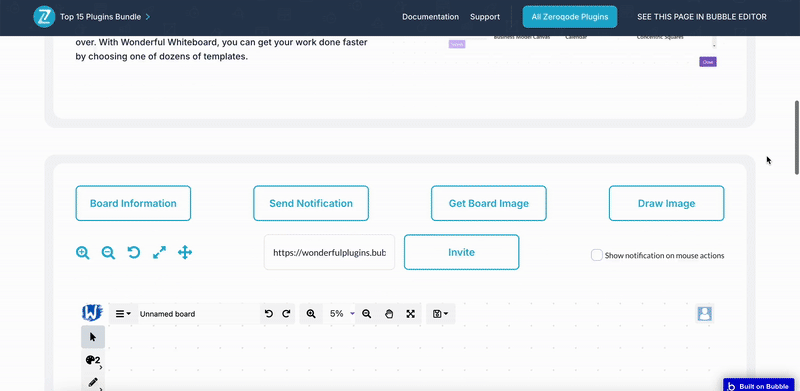Click the page vertical scrollbar

[x=796, y=138]
